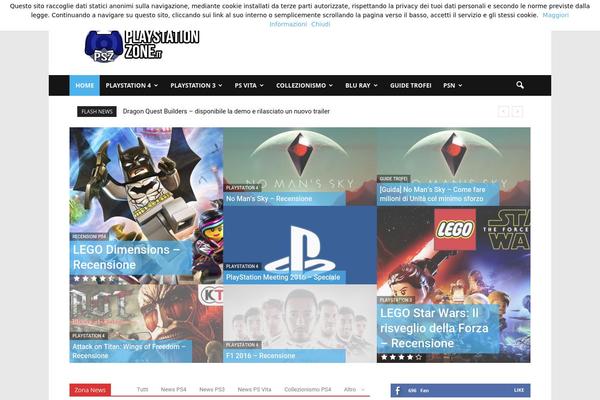Open Maggiori Informazioni cookie link
This screenshot has width=600, height=400.
(x=556, y=15)
